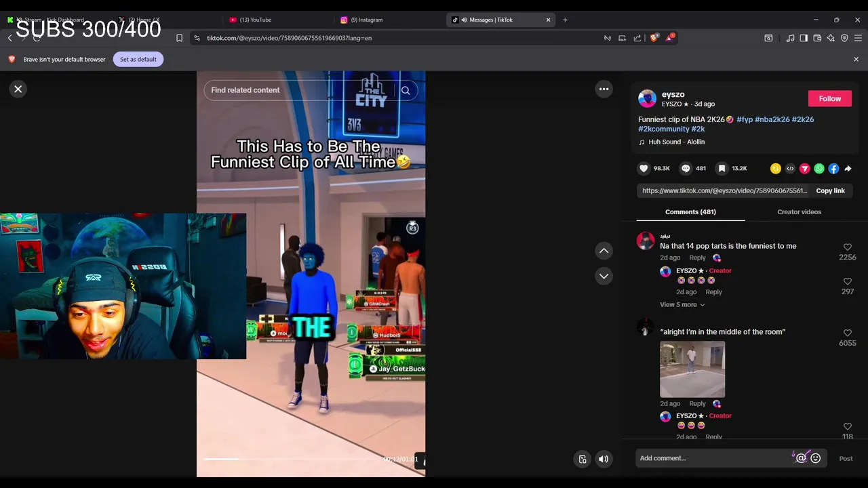Open the three-dot video options menu
Image resolution: width=868 pixels, height=488 pixels.
pyautogui.click(x=604, y=89)
